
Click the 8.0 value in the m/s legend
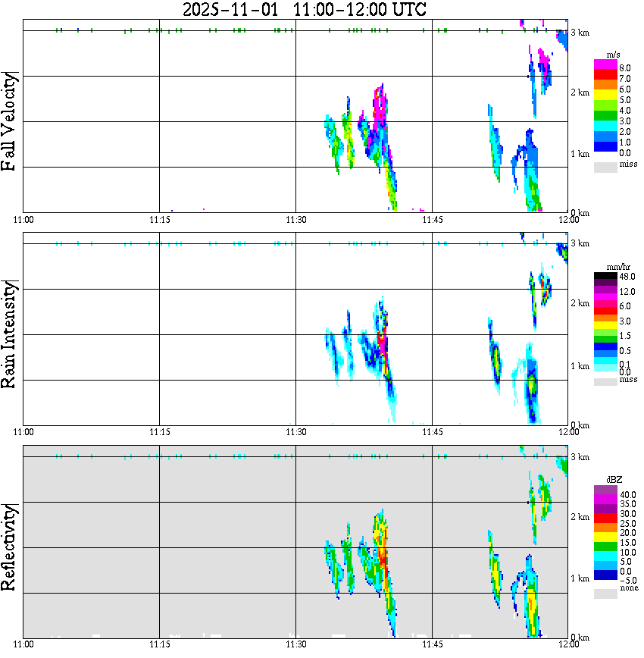pyautogui.click(x=625, y=68)
